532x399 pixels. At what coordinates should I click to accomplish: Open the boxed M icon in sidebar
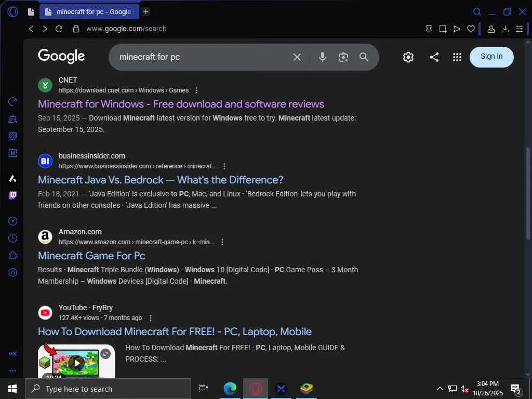(12, 153)
